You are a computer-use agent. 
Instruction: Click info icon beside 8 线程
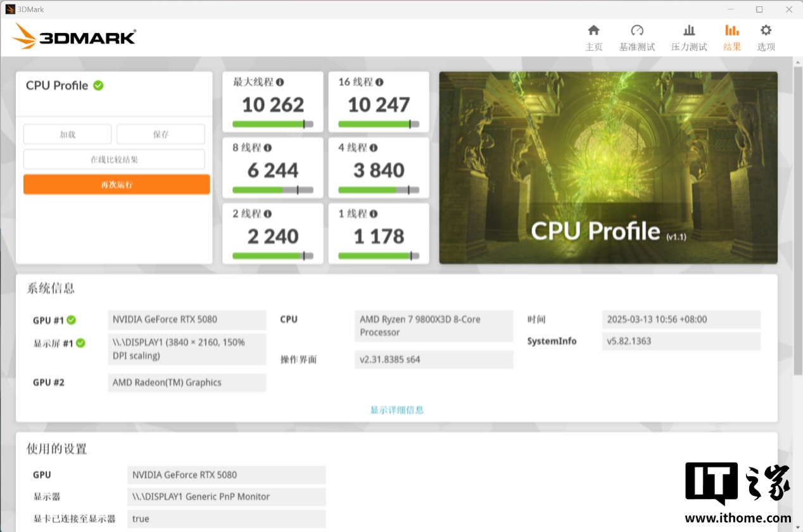(267, 148)
